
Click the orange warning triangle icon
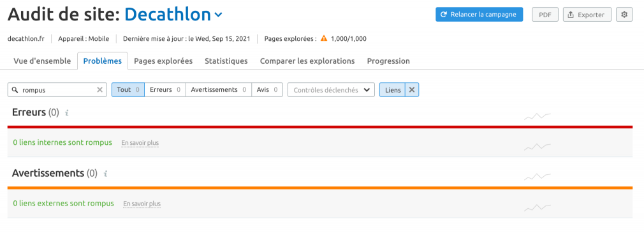click(324, 39)
